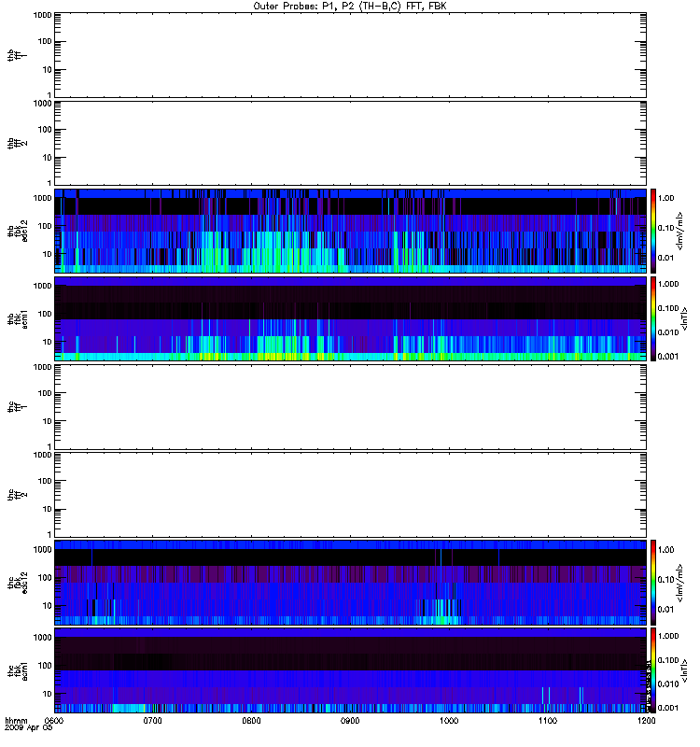Click the 100 y-axis tick of thc fff 2
The width and height of the screenshot is (700, 747).
pos(45,481)
